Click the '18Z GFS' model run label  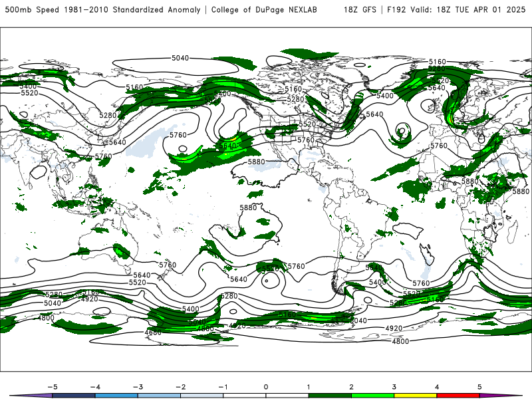pos(360,10)
